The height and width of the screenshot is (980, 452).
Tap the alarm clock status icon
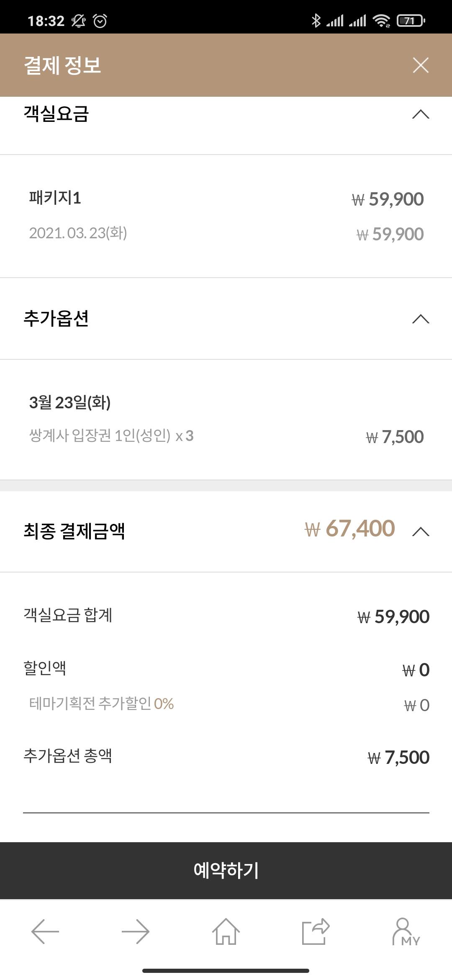tap(100, 21)
